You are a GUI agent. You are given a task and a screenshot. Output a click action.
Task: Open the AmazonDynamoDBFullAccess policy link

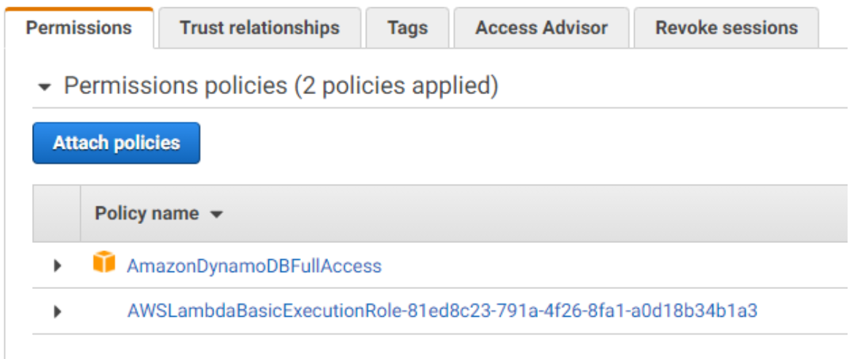point(254,266)
